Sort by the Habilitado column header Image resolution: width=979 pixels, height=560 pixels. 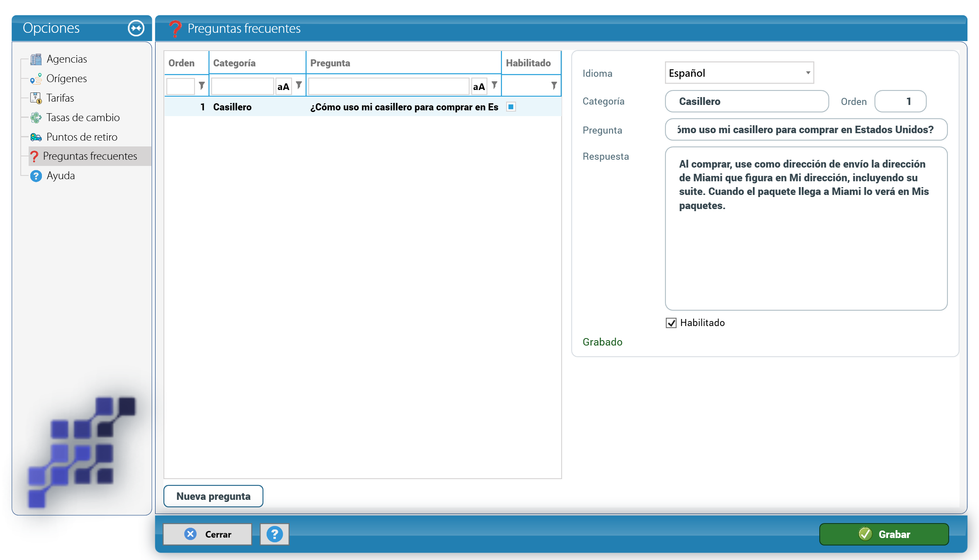[531, 63]
